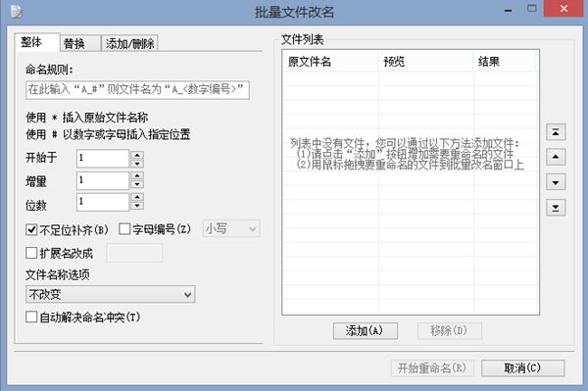
Task: Click the 原文件名 column header
Action: 330,62
